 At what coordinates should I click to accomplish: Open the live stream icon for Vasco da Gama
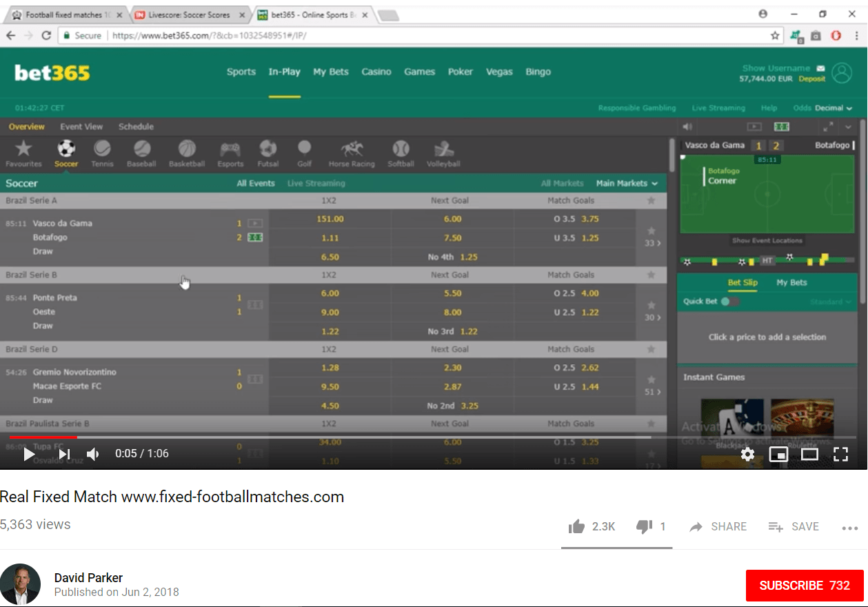pos(255,223)
